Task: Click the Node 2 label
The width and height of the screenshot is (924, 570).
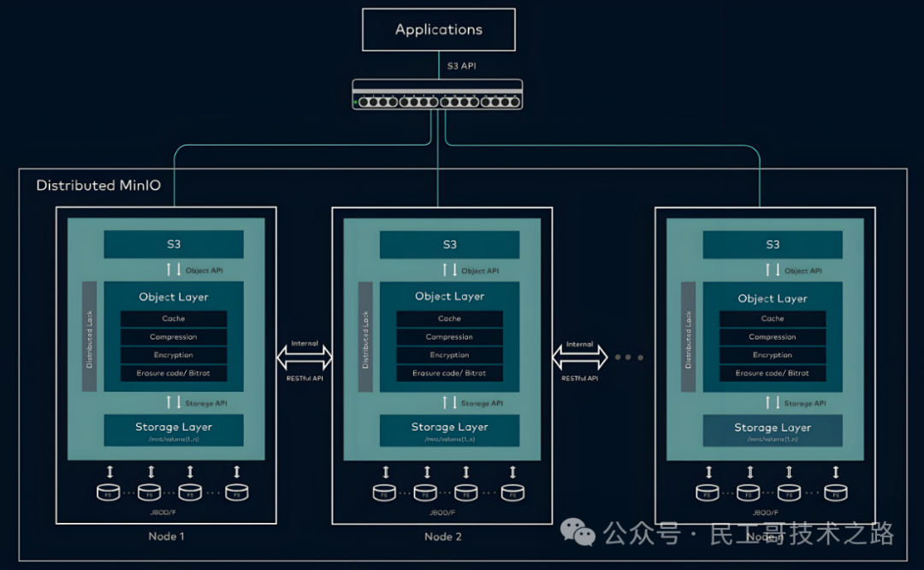Action: click(x=442, y=537)
